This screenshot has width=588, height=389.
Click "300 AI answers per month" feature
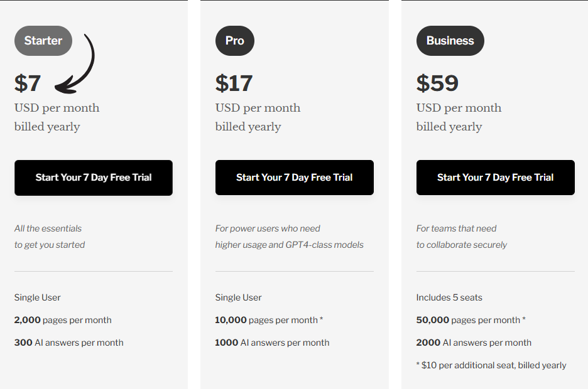click(68, 343)
